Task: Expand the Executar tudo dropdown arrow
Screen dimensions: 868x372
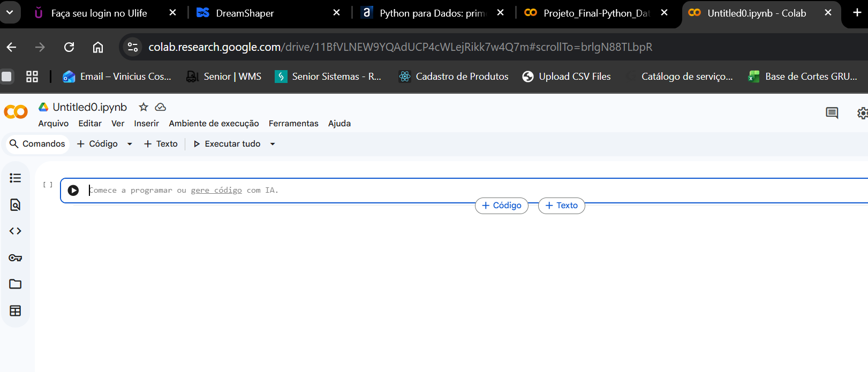Action: coord(273,144)
